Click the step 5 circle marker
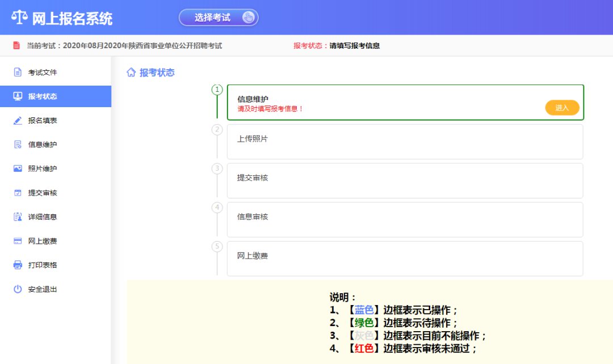613x364 pixels. (x=217, y=246)
